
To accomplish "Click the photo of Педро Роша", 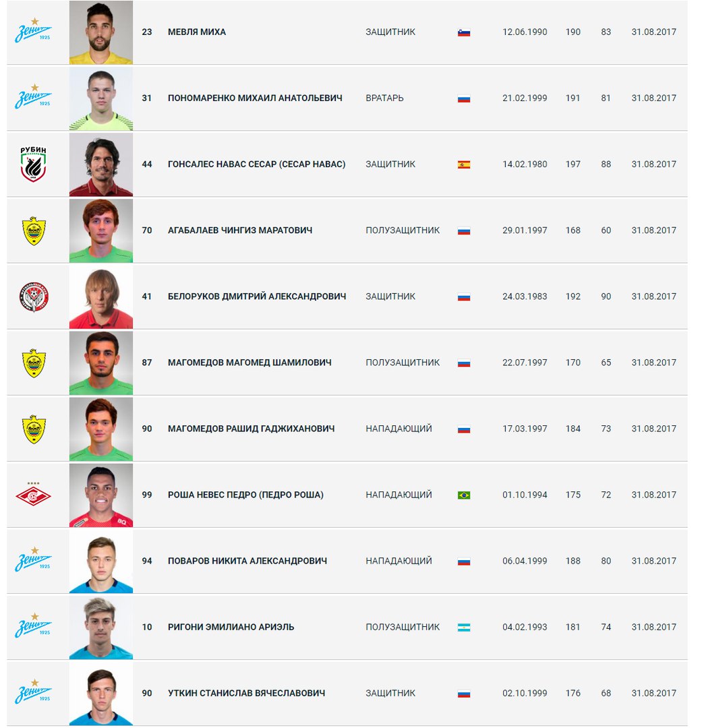I will tap(101, 495).
